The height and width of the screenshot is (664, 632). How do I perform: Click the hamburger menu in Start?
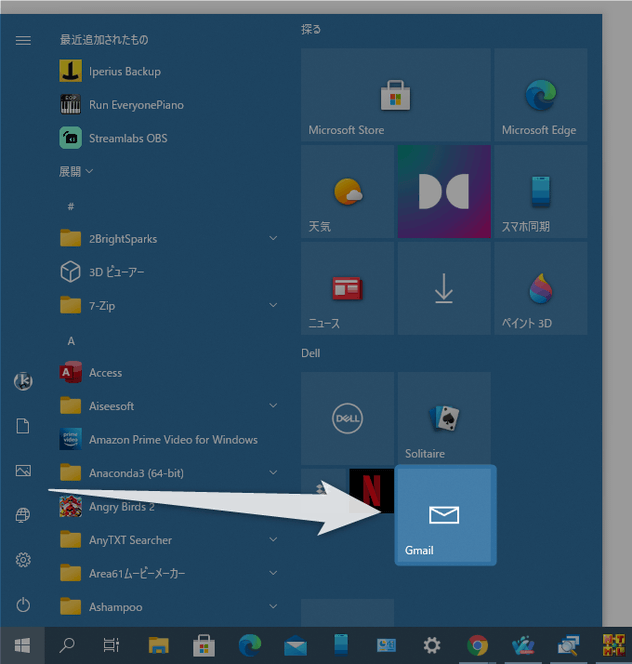tap(23, 40)
